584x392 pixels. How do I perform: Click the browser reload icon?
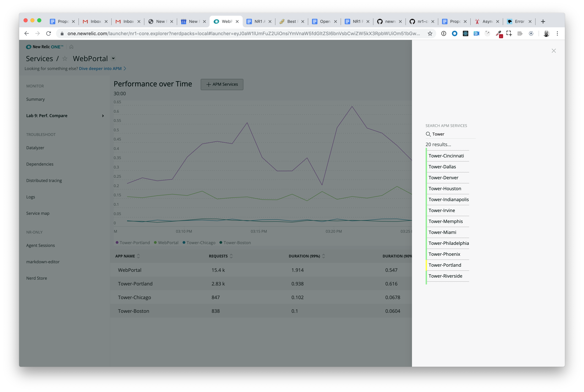coord(48,33)
